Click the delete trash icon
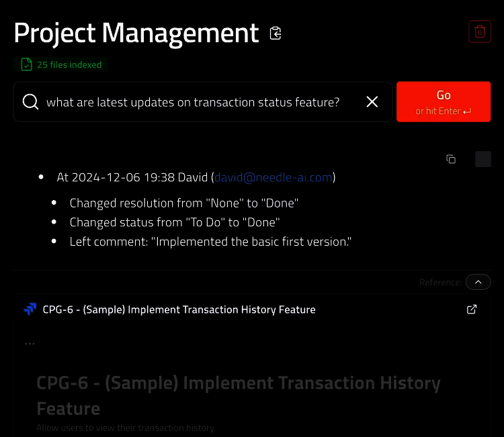Image resolution: width=504 pixels, height=437 pixels. (x=479, y=32)
